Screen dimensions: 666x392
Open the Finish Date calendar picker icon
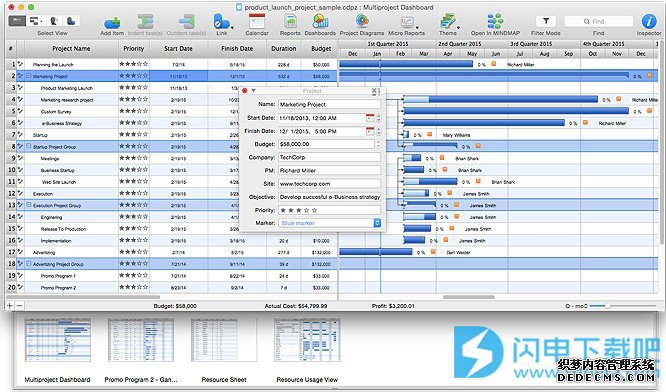(370, 131)
